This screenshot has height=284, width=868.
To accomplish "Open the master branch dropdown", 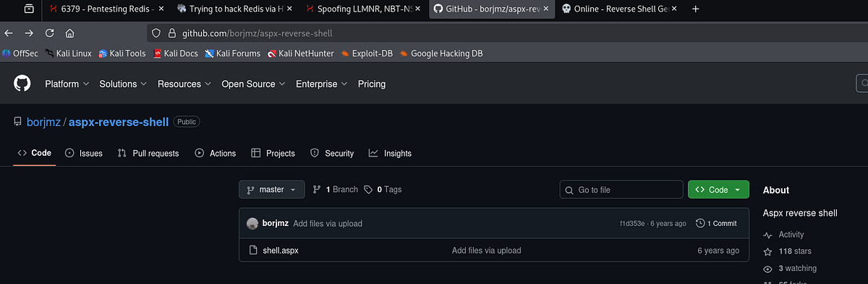I will tap(271, 189).
